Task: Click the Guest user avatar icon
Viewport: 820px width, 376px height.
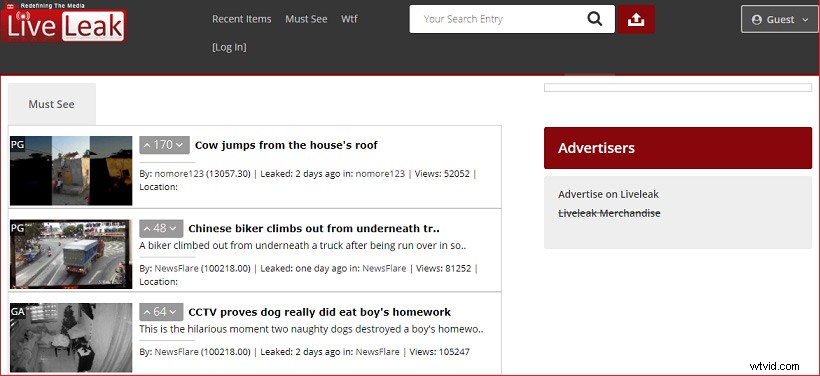Action: point(756,19)
